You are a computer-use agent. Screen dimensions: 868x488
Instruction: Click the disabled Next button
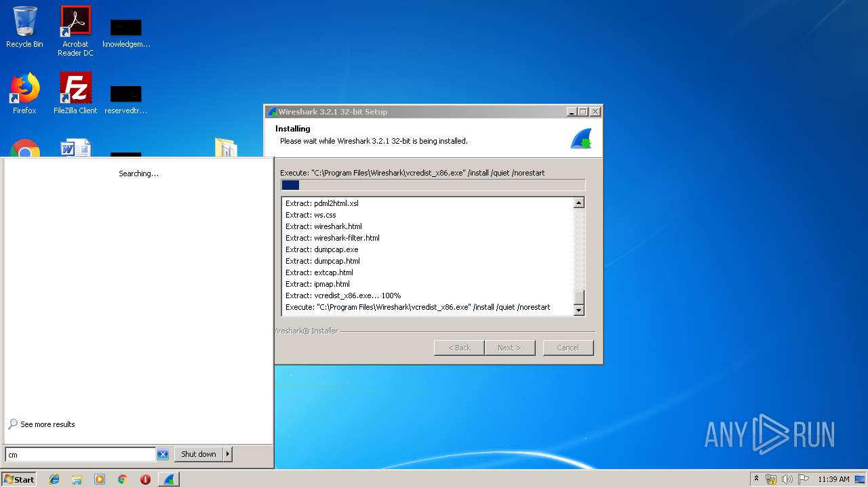[509, 348]
